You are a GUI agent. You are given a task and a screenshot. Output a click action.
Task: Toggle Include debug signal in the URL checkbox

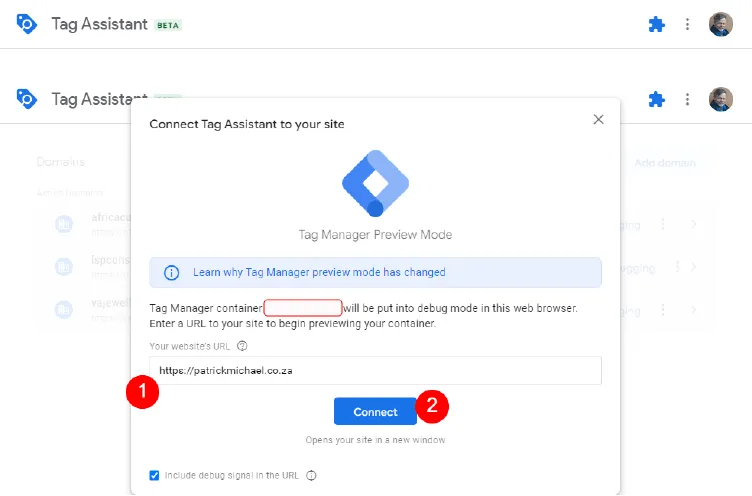point(154,475)
